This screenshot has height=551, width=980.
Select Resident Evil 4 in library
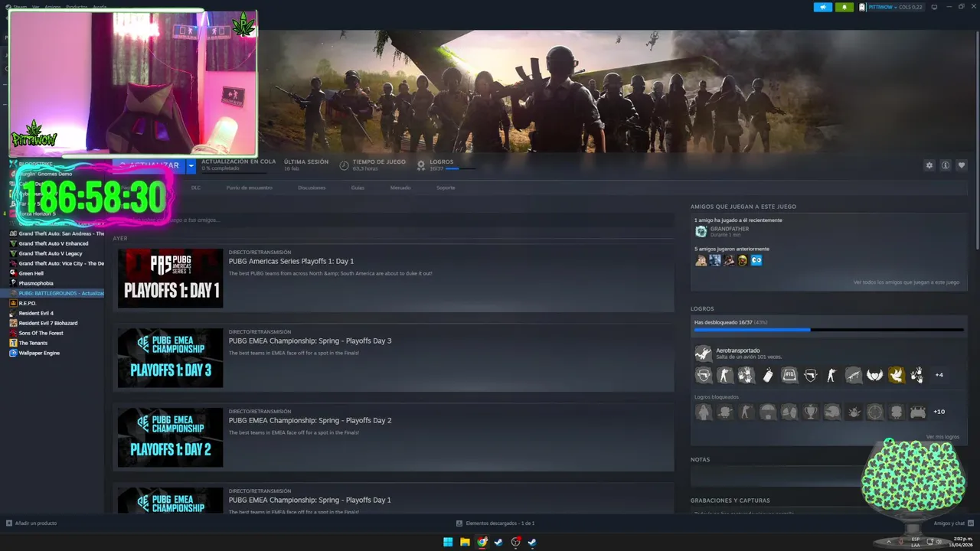pyautogui.click(x=36, y=313)
